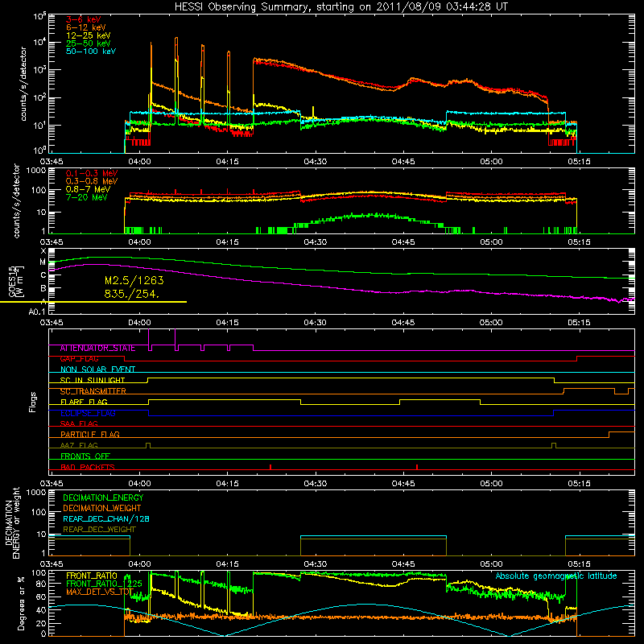
Task: Click the 'Degrees or %' axis title
Action: point(21,603)
